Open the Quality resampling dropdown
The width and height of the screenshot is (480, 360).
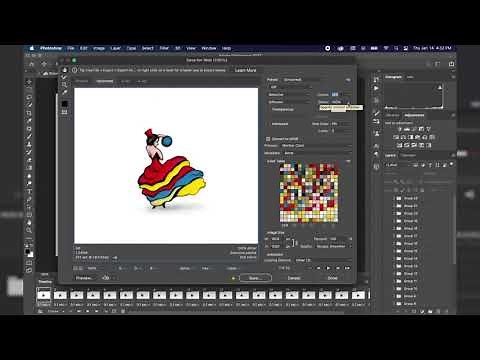[x=333, y=246]
